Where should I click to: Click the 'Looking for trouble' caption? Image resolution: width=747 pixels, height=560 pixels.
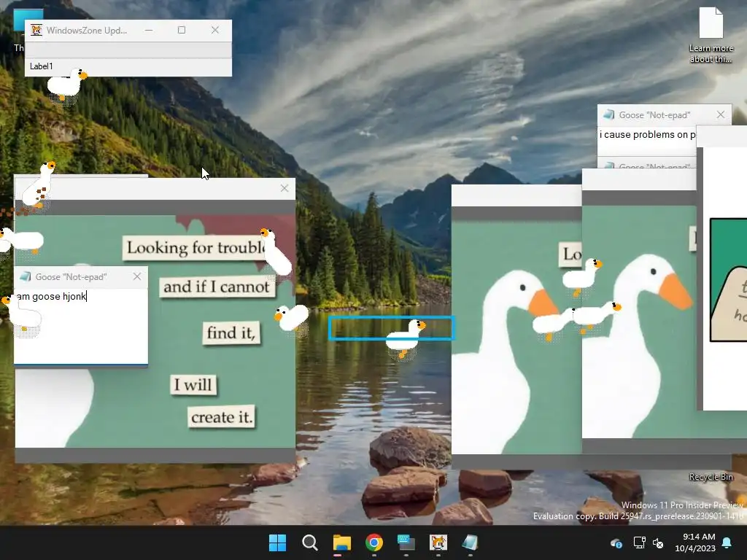click(196, 248)
